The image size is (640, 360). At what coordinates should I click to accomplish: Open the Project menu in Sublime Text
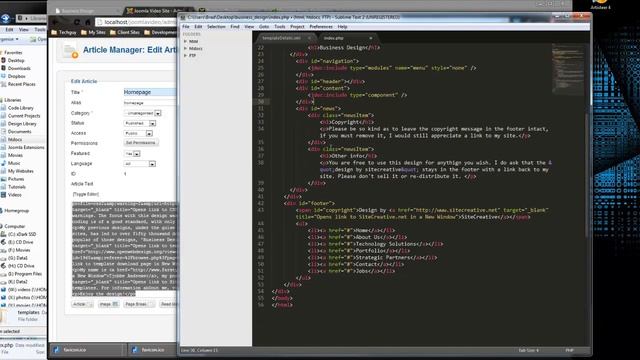pyautogui.click(x=297, y=27)
